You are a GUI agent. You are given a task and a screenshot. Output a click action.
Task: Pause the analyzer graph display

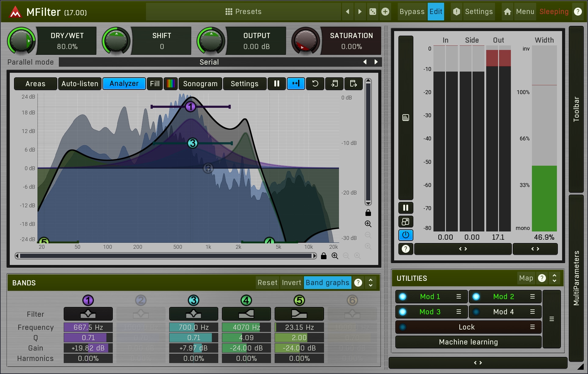tap(276, 83)
